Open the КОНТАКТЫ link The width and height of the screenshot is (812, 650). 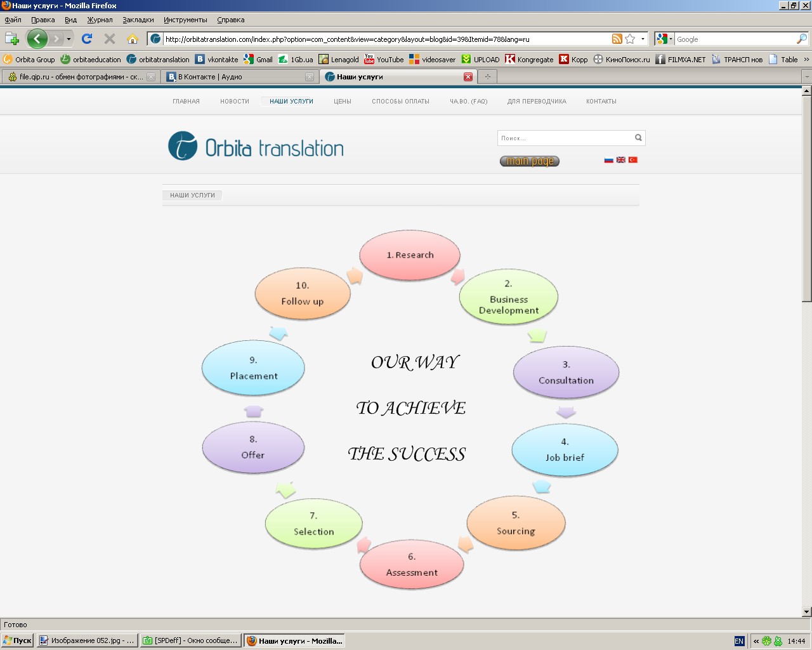point(601,102)
